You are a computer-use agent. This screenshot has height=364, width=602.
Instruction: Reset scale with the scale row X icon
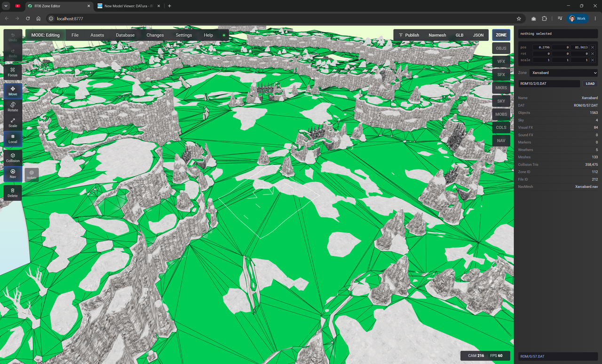click(x=593, y=60)
